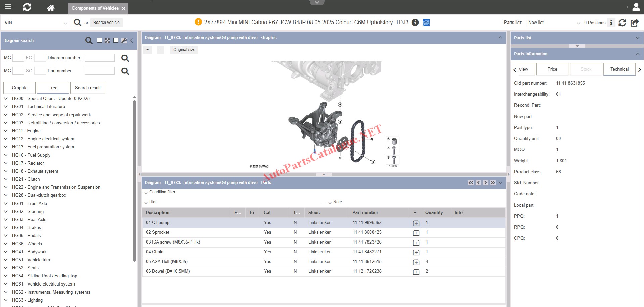Image resolution: width=644 pixels, height=307 pixels.
Task: Click the expand-arrows icon in Diagram search header
Action: [107, 41]
